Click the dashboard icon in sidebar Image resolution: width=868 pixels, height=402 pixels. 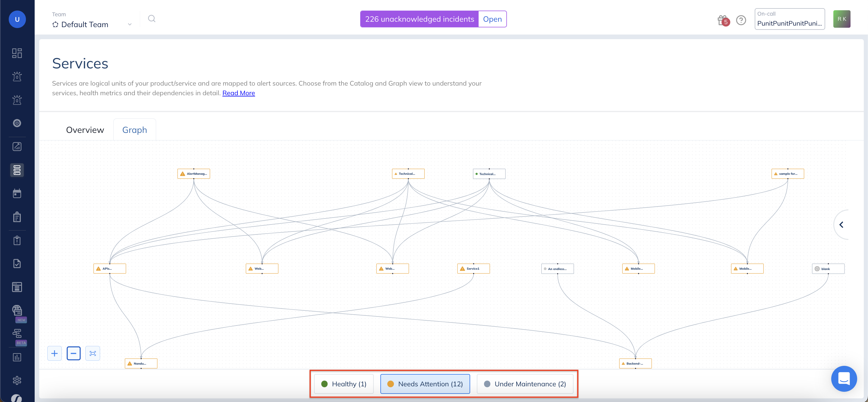17,53
